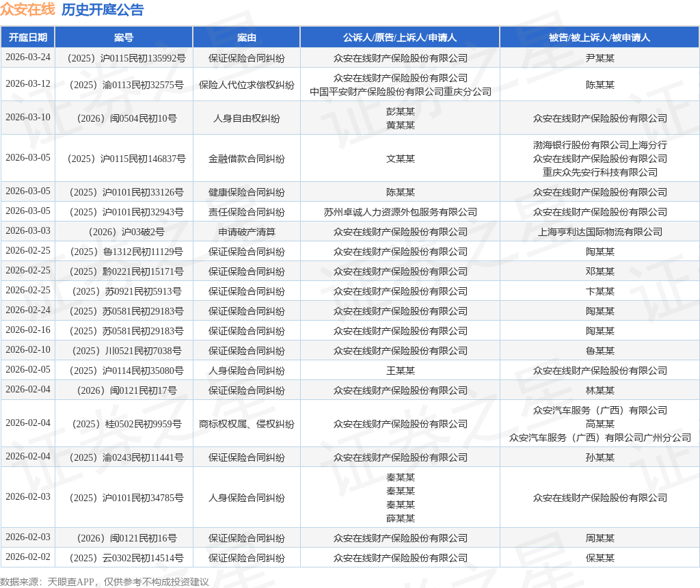Image resolution: width=700 pixels, height=588 pixels.
Task: Click cause 健康保险合同纠纷
Action: [246, 192]
